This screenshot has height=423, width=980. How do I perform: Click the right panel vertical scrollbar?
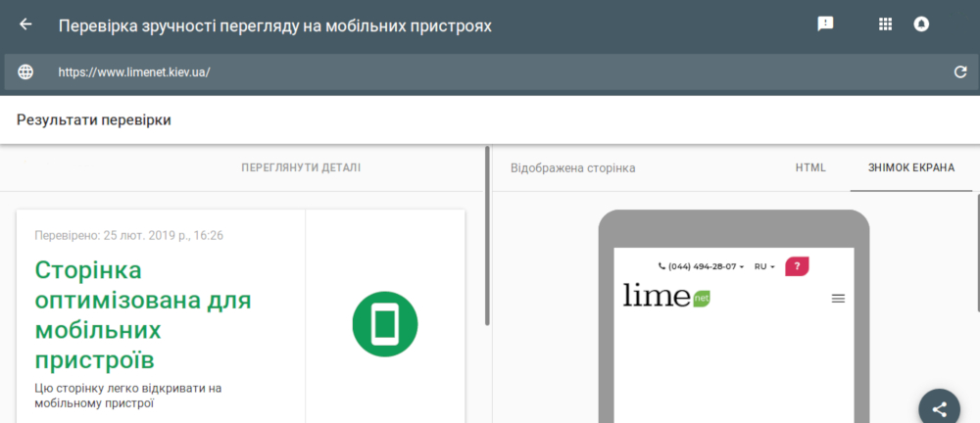pyautogui.click(x=977, y=252)
